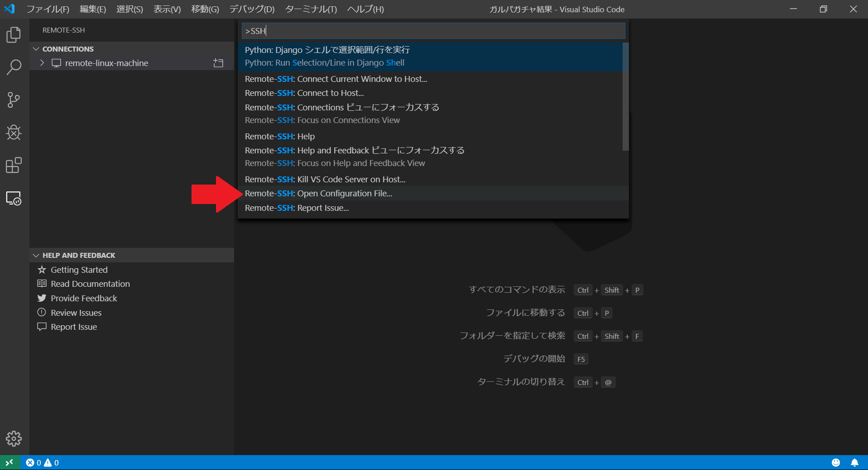
Task: Click the feedback smiley in status bar
Action: (x=836, y=462)
